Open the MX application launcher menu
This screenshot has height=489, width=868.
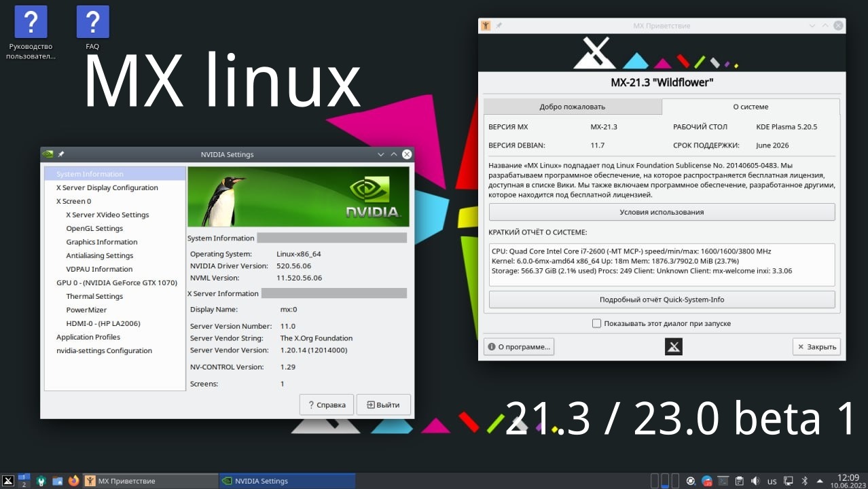point(8,481)
